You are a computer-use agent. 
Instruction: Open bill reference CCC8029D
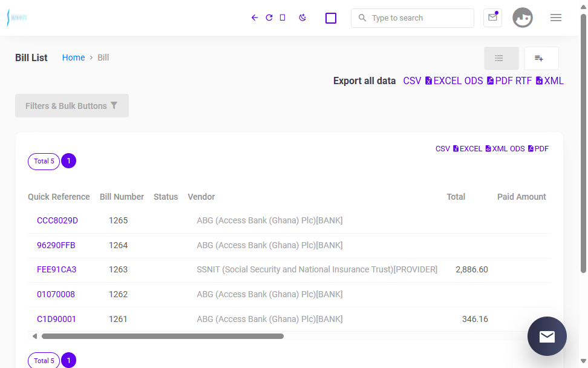click(57, 220)
